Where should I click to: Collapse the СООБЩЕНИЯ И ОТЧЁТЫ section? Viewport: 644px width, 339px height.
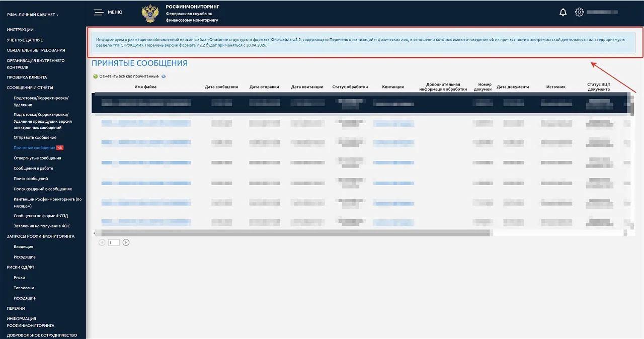pos(30,88)
